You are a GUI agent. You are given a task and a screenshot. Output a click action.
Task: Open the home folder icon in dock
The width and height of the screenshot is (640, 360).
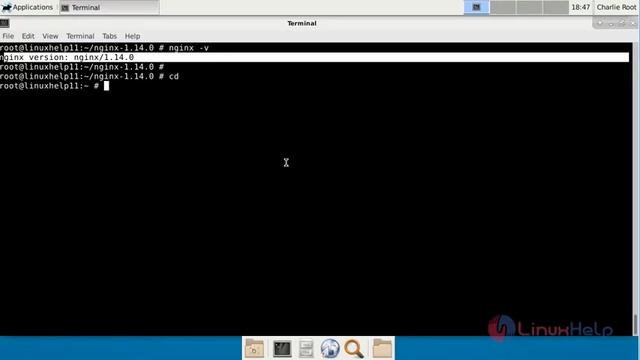[254, 349]
